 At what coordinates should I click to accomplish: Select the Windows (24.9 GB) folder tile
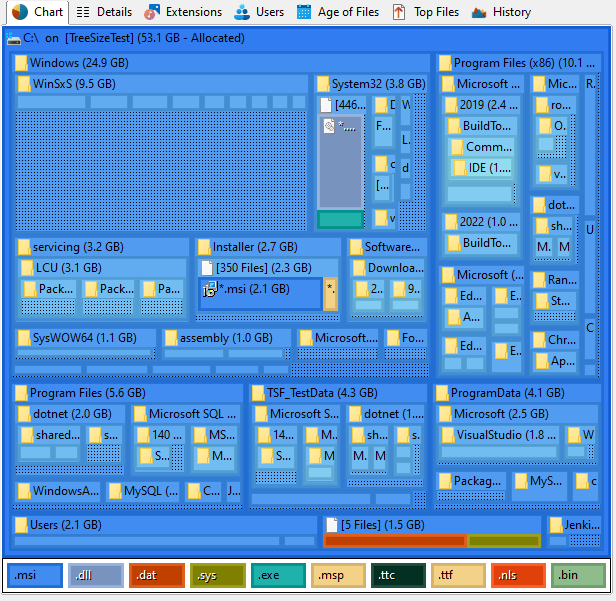point(80,63)
